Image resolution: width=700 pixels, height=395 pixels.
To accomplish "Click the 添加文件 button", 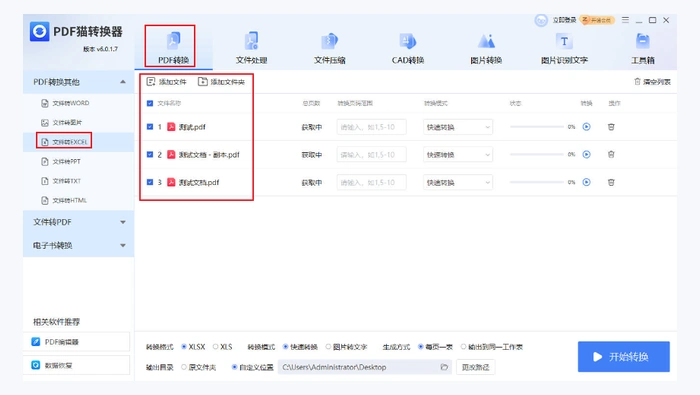I will pos(167,82).
